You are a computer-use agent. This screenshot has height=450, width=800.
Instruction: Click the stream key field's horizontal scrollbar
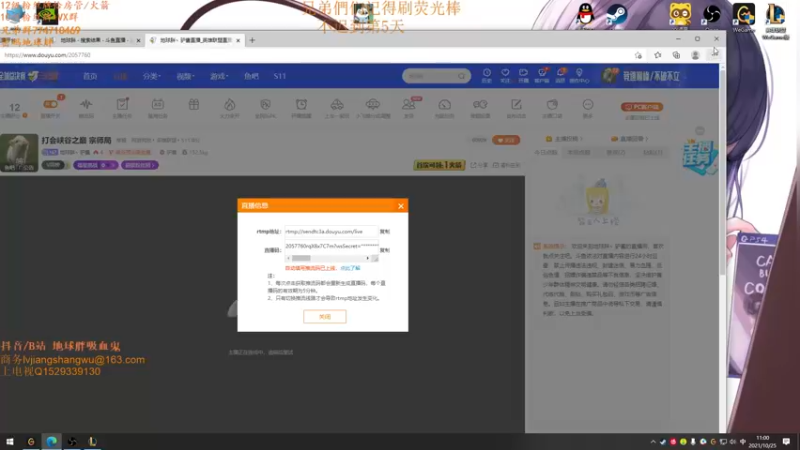pos(301,258)
